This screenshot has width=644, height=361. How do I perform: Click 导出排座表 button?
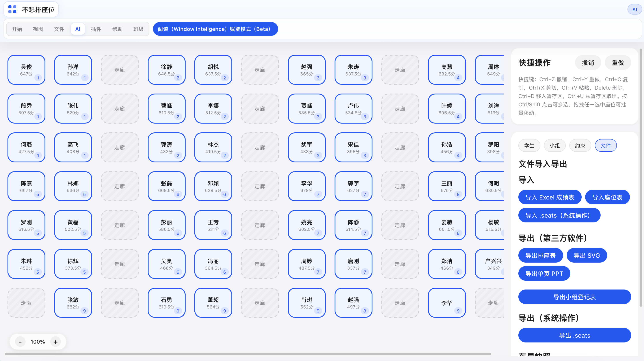[x=540, y=256]
